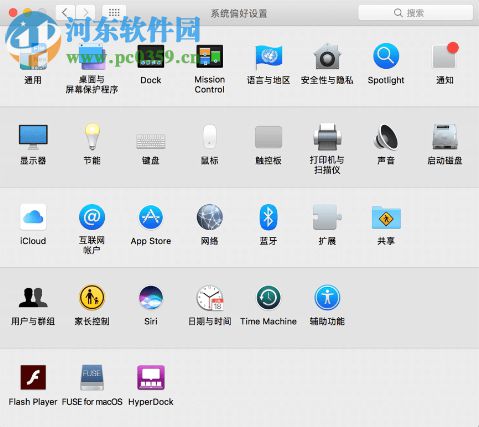Open App Store preferences
This screenshot has width=479, height=427.
tap(151, 217)
